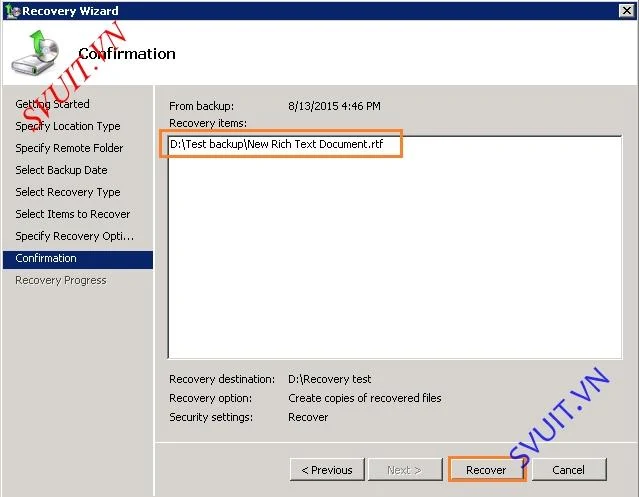Close the Recovery Wizard window
The height and width of the screenshot is (497, 639).
tap(626, 11)
